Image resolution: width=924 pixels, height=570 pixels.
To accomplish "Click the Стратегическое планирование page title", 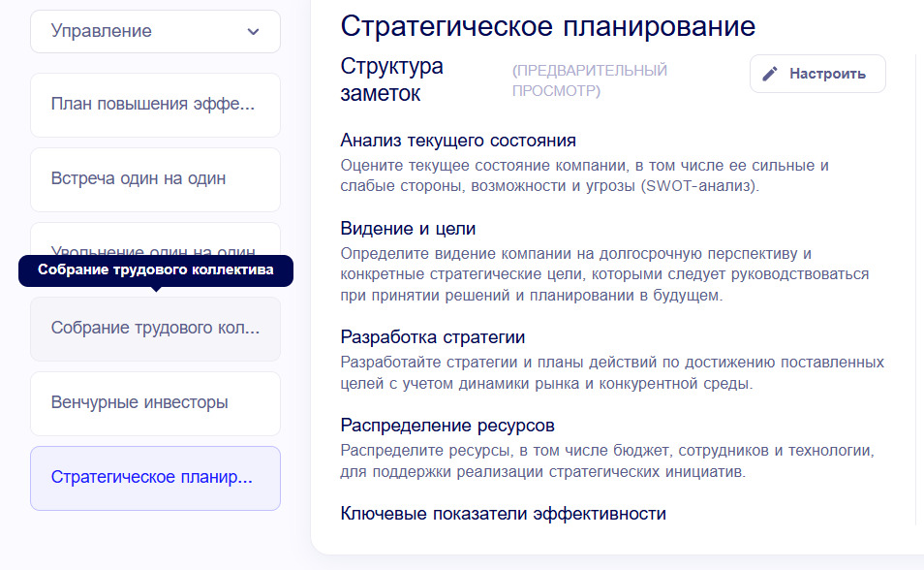I will click(548, 26).
